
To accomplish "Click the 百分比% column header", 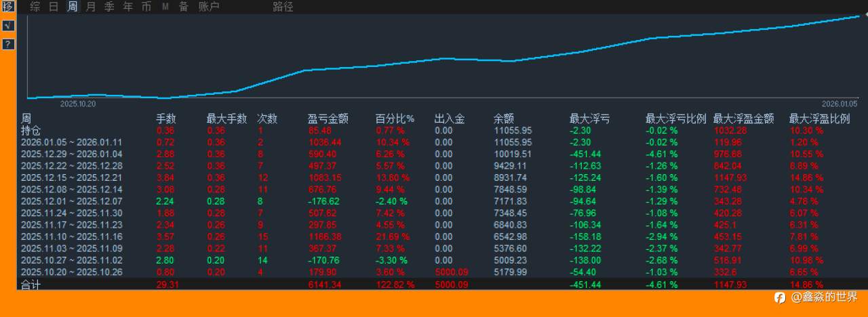I will click(395, 119).
